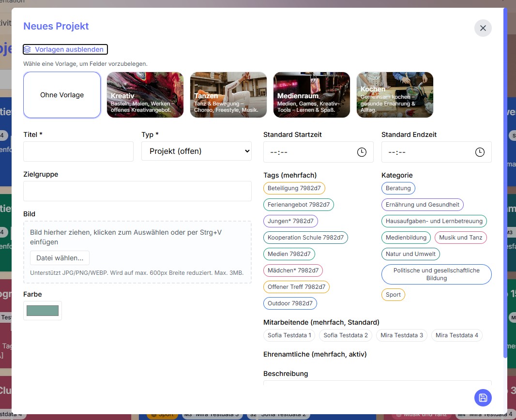
Task: Toggle the Offener Treff 7982d7 tag
Action: coord(296,287)
